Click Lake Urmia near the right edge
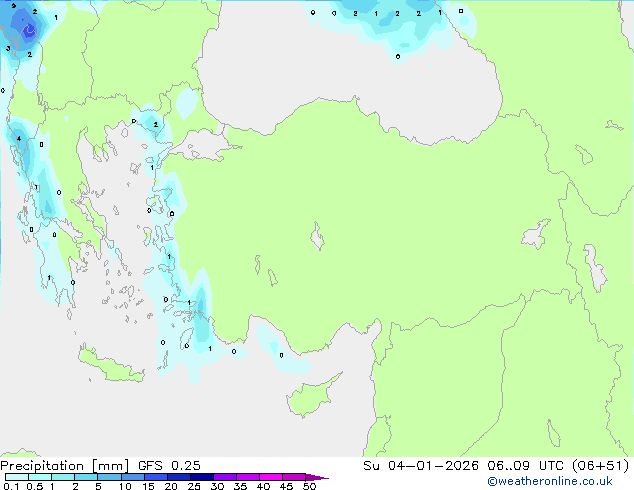 click(x=597, y=266)
